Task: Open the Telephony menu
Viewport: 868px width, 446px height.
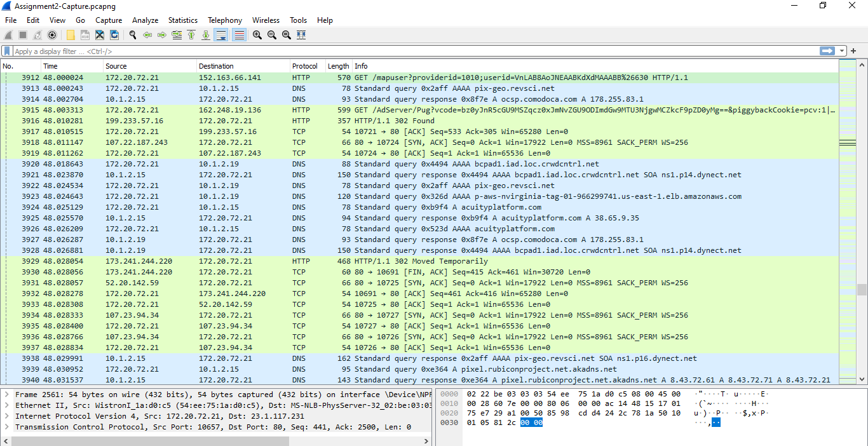Action: point(224,20)
